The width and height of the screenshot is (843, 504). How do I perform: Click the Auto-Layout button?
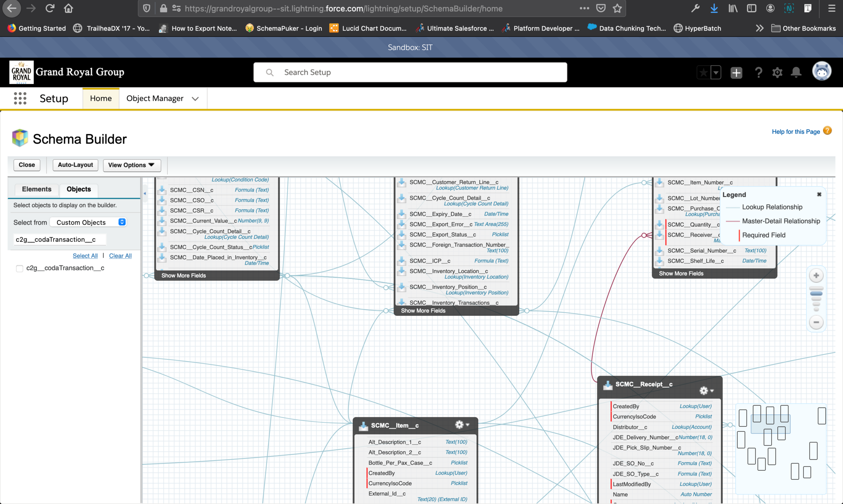click(75, 165)
